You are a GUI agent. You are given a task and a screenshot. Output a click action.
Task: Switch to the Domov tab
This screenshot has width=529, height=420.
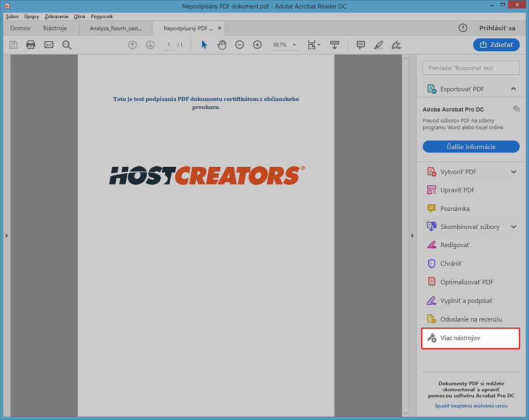point(20,28)
